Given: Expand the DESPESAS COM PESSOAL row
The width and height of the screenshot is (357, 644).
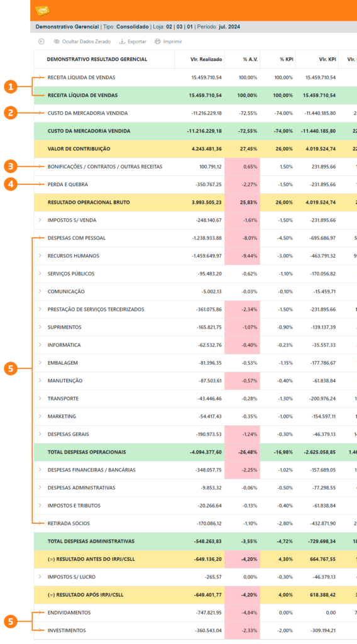Looking at the screenshot, I should (40, 238).
